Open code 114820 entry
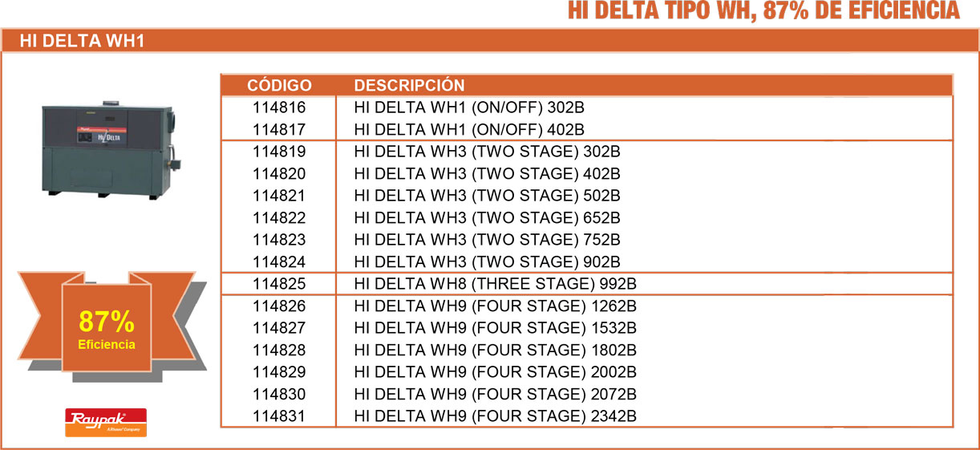Viewport: 980px width, 450px height. pos(279,174)
